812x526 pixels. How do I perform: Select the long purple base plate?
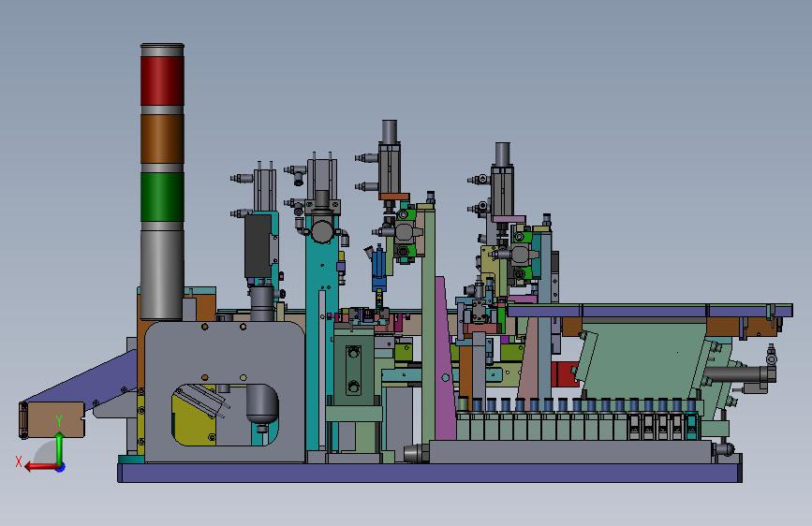click(430, 473)
